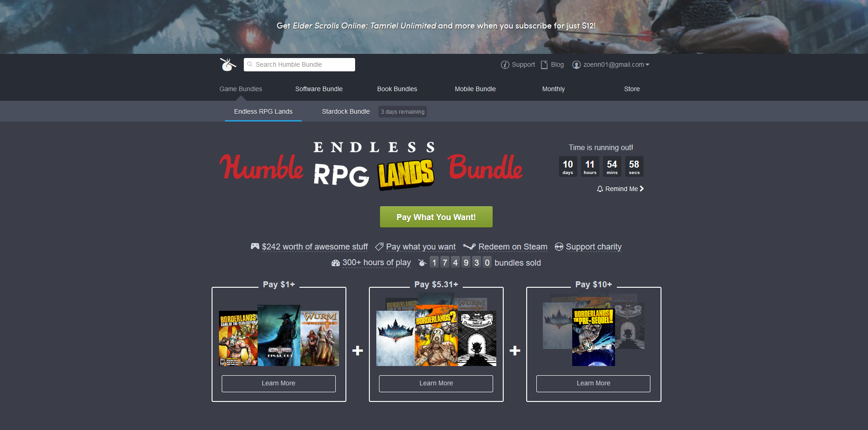Click the Support charity link
Image resolution: width=868 pixels, height=430 pixels.
point(593,247)
